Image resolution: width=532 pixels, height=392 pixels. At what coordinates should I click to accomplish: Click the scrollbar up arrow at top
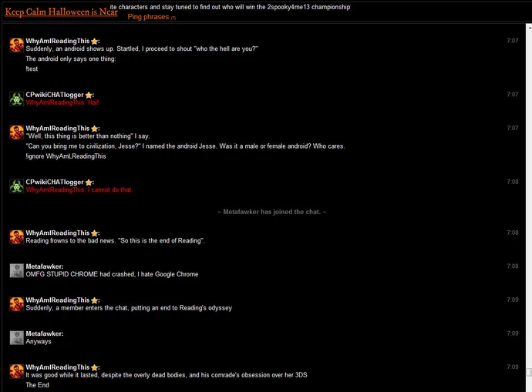(529, 28)
